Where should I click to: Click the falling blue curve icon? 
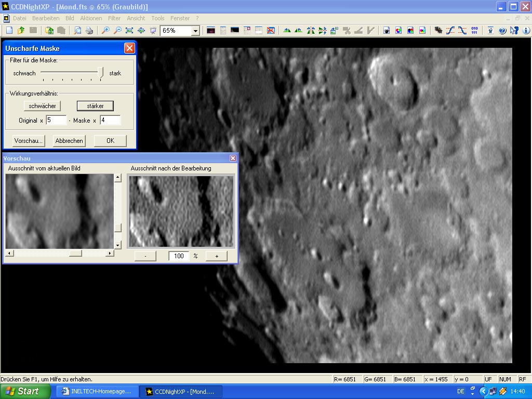point(462,31)
